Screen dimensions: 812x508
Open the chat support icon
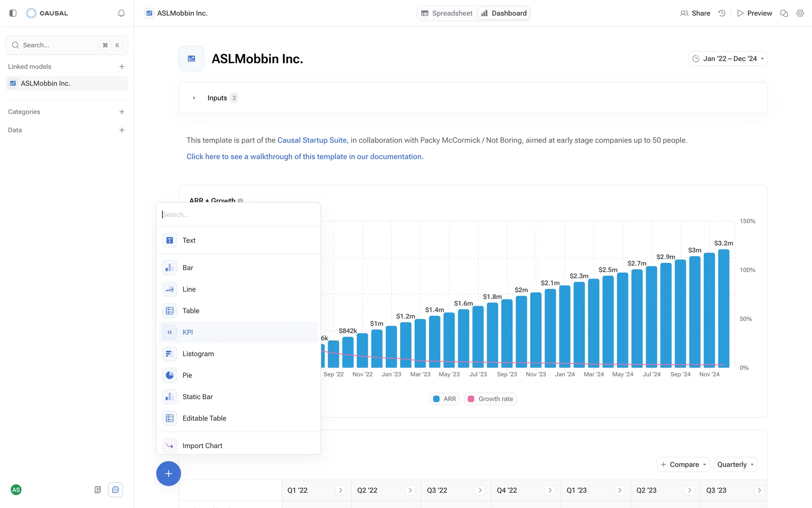pos(115,490)
